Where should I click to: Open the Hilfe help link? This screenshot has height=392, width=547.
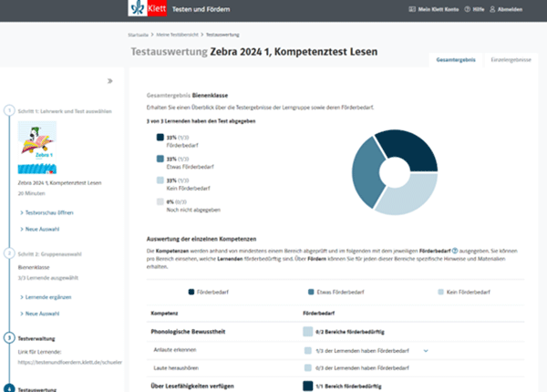pyautogui.click(x=479, y=9)
